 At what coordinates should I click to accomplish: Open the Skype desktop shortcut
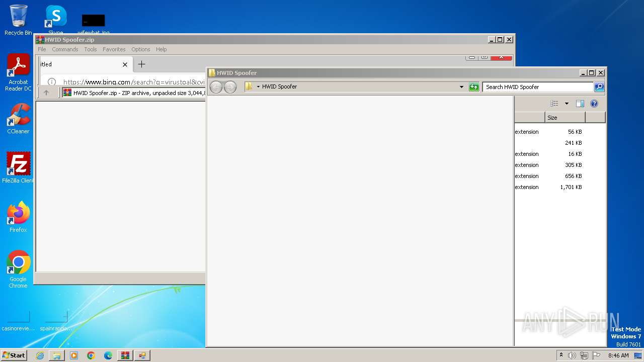click(x=56, y=20)
